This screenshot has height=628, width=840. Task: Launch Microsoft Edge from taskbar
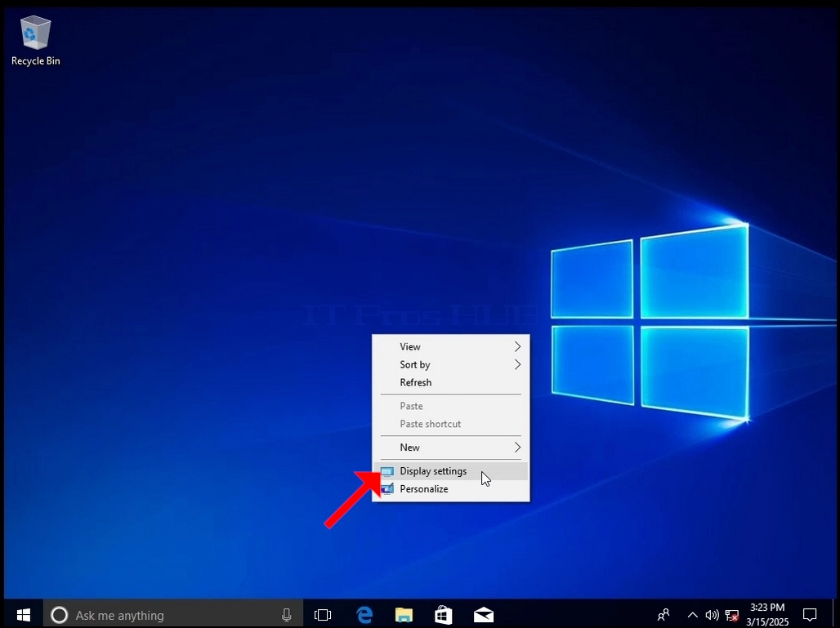(x=364, y=615)
